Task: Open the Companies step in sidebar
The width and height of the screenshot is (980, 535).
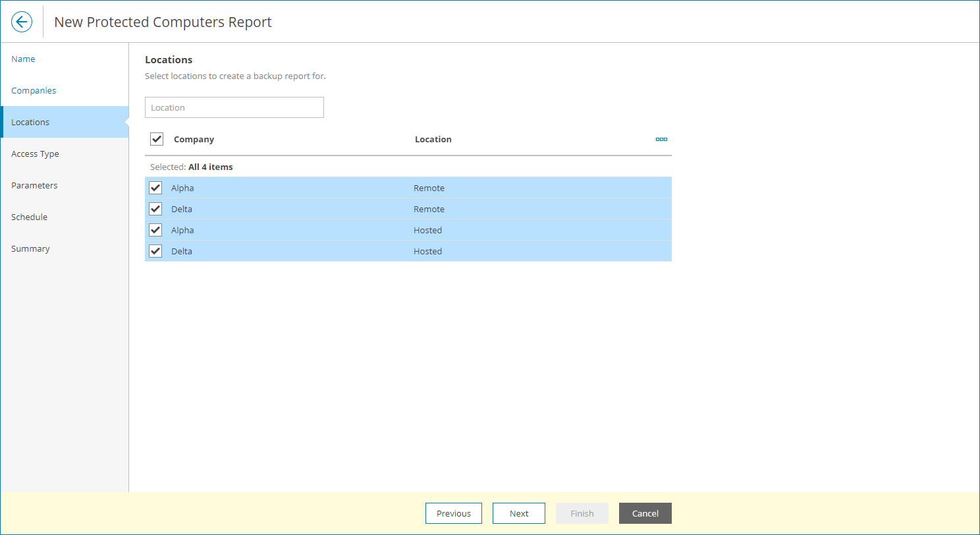Action: click(65, 90)
